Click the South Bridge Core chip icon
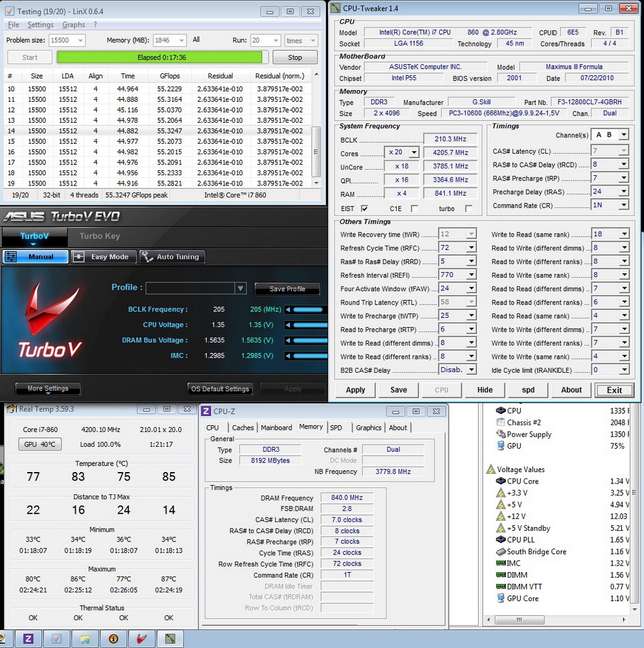This screenshot has height=648, width=644. click(500, 552)
